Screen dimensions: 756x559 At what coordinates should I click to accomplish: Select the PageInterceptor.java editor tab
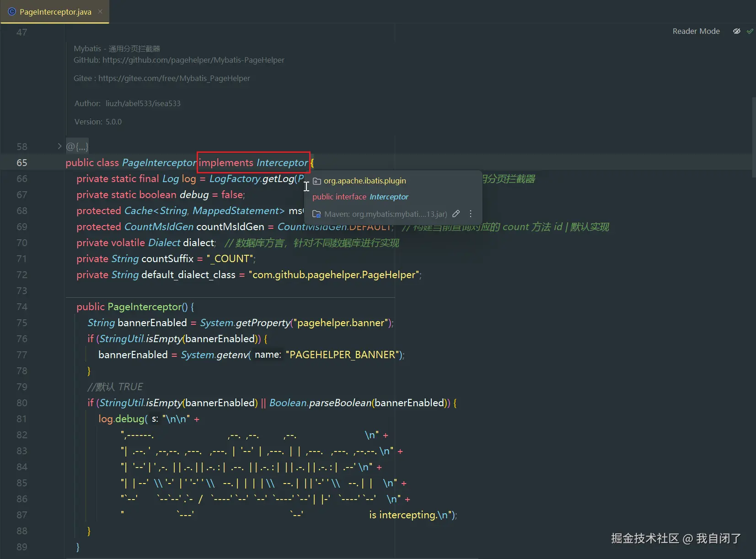point(55,12)
